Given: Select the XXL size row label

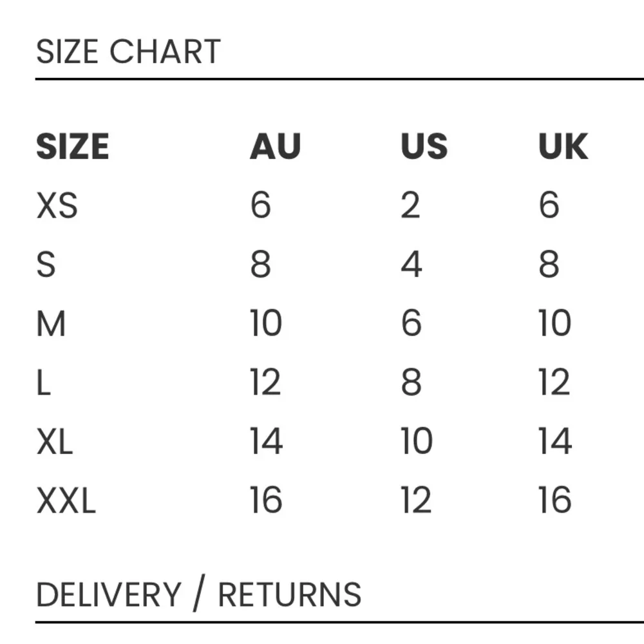Looking at the screenshot, I should coord(66,500).
